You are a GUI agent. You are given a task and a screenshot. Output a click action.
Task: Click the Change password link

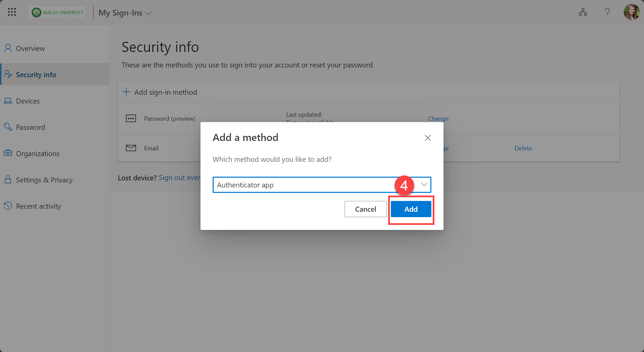click(x=438, y=118)
